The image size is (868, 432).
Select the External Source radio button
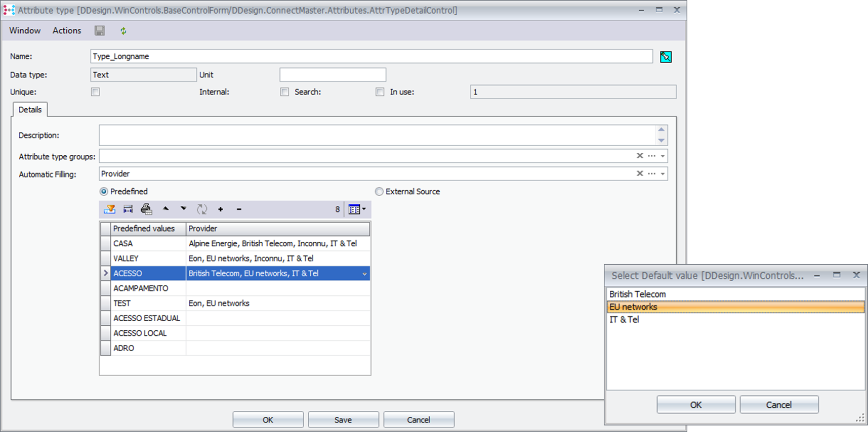pyautogui.click(x=379, y=192)
